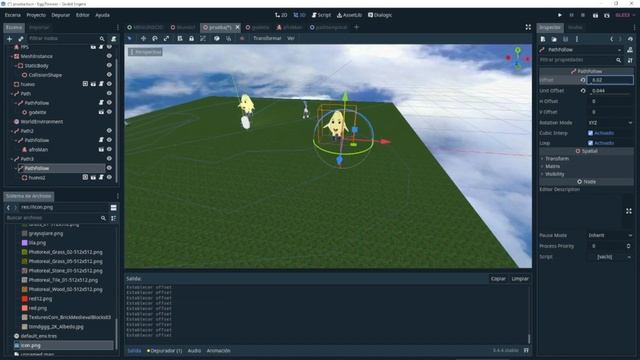Click search icon in Buscar archivos field
640x360 pixels.
pyautogui.click(x=103, y=218)
